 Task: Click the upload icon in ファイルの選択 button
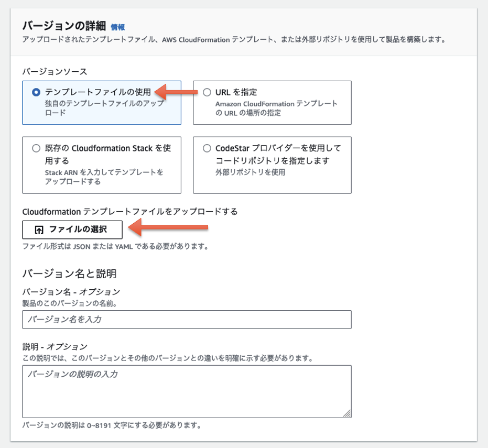coord(39,229)
